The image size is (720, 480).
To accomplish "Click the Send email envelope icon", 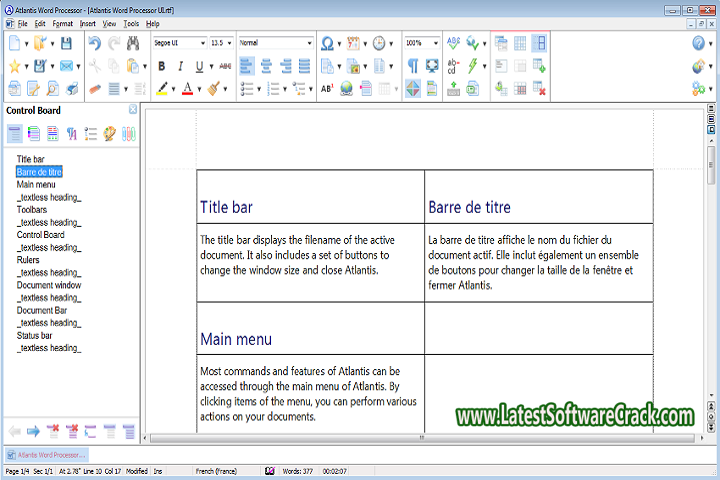I will pos(67,66).
